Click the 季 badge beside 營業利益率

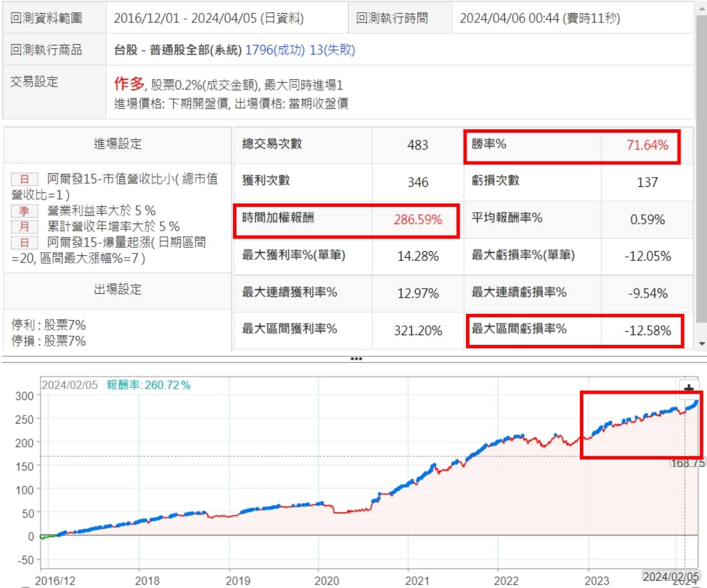point(24,211)
